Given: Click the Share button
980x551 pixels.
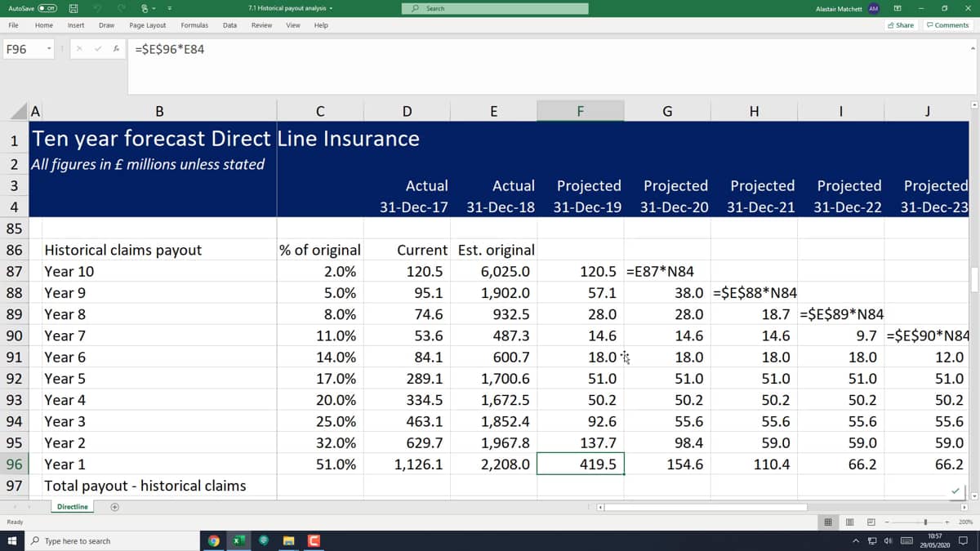Looking at the screenshot, I should [902, 25].
